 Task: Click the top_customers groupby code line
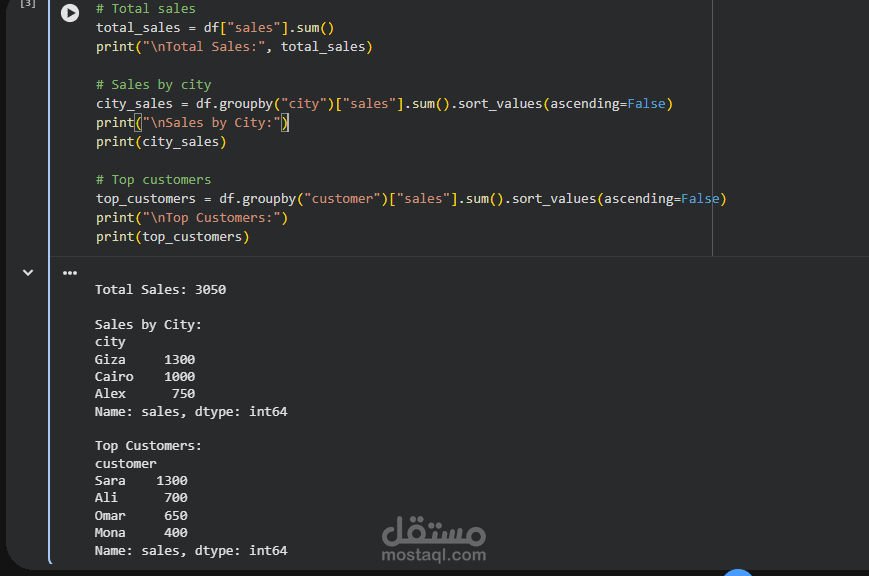[411, 198]
